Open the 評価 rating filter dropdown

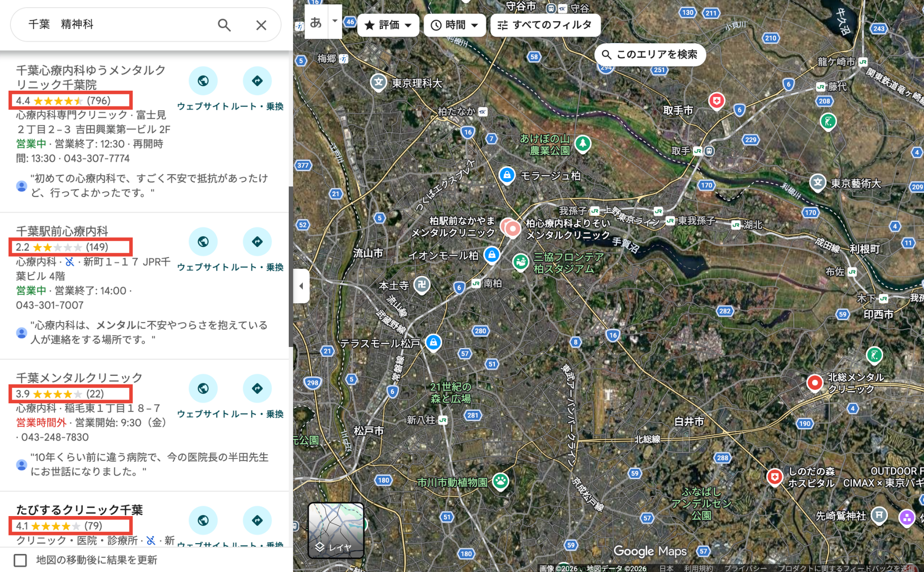coord(388,25)
